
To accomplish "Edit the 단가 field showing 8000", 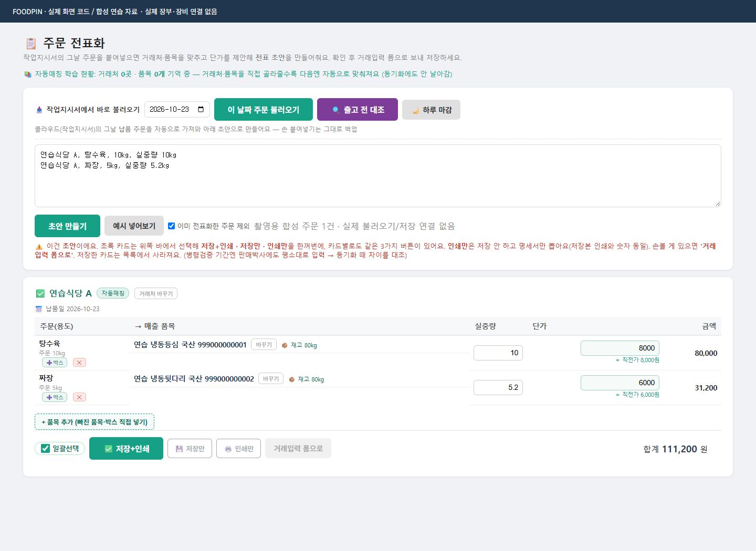I will tap(620, 348).
